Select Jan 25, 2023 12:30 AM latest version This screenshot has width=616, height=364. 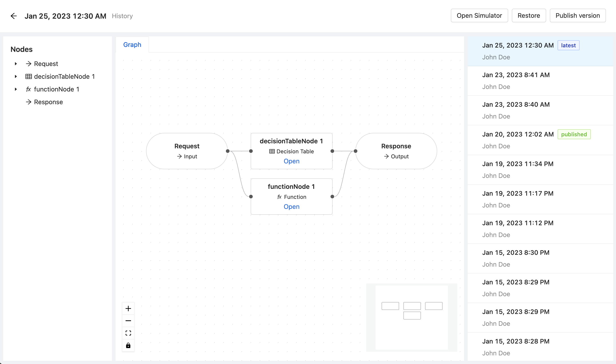tap(540, 51)
